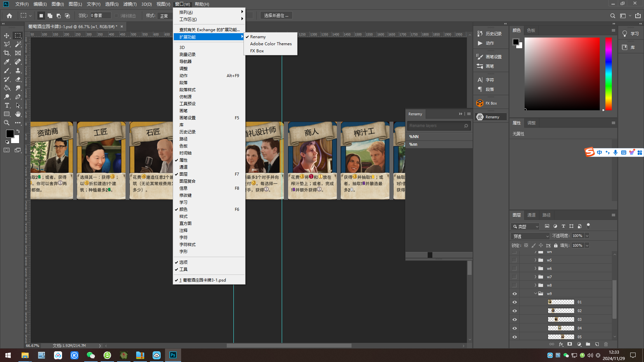The height and width of the screenshot is (362, 644).
Task: Click the rainbow hue slider bar
Action: tap(608, 74)
